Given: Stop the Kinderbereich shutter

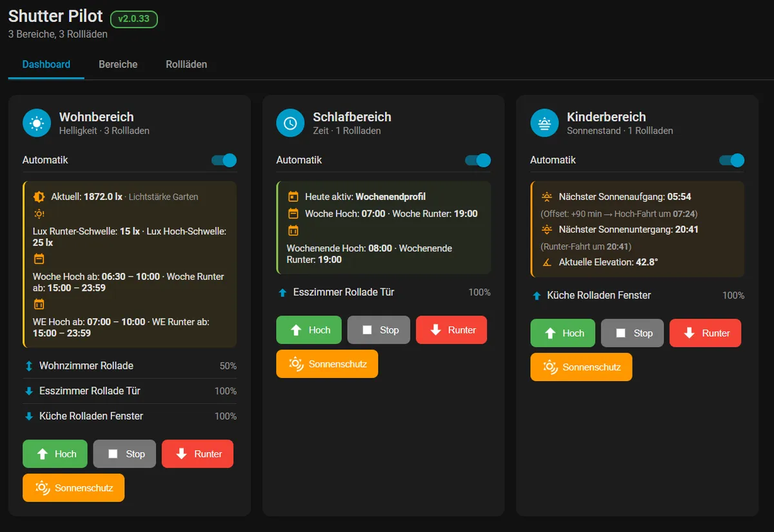Looking at the screenshot, I should click(633, 333).
